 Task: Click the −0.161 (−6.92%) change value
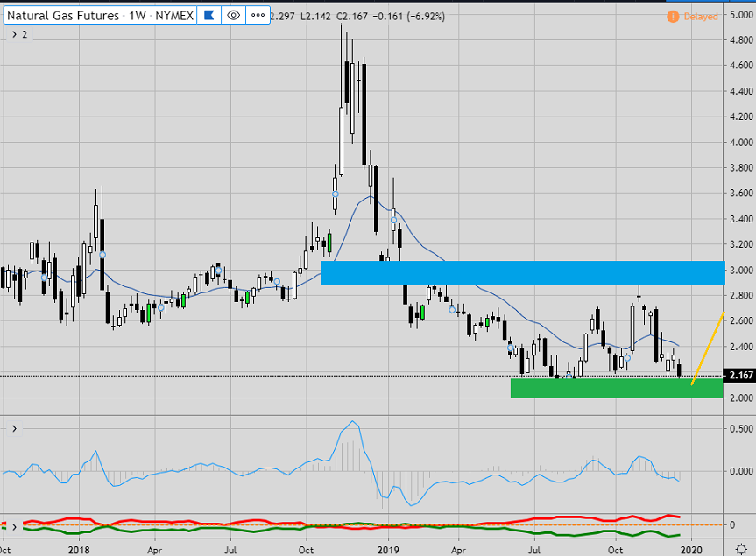point(409,17)
